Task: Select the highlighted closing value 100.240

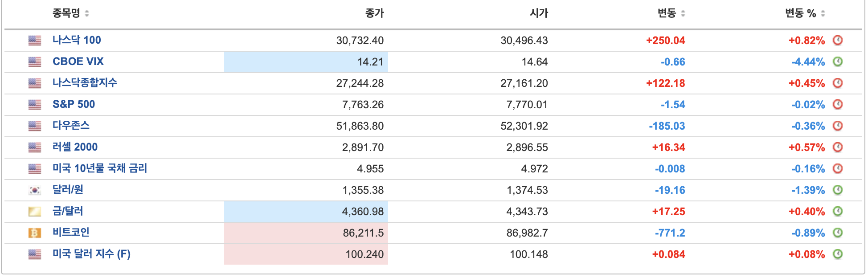Action: click(x=364, y=254)
